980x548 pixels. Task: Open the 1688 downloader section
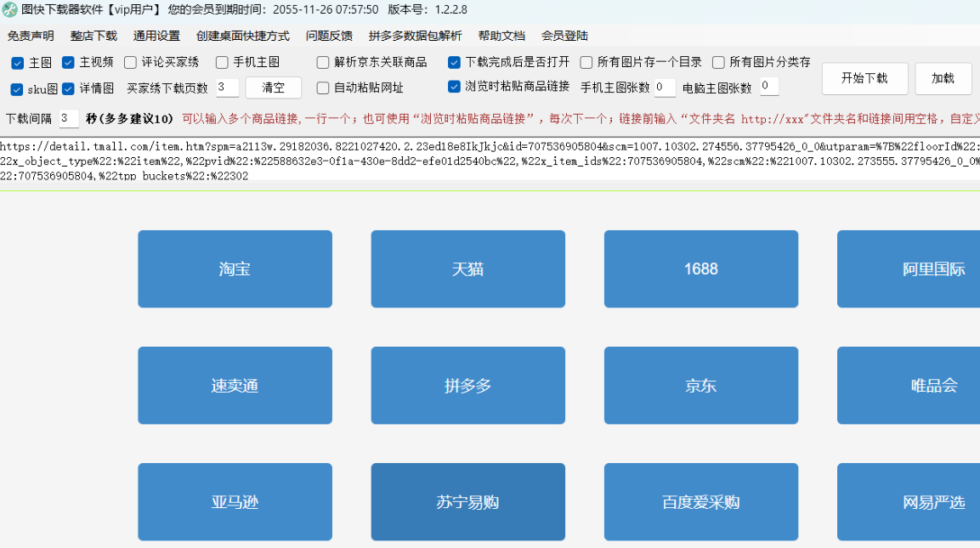point(700,268)
